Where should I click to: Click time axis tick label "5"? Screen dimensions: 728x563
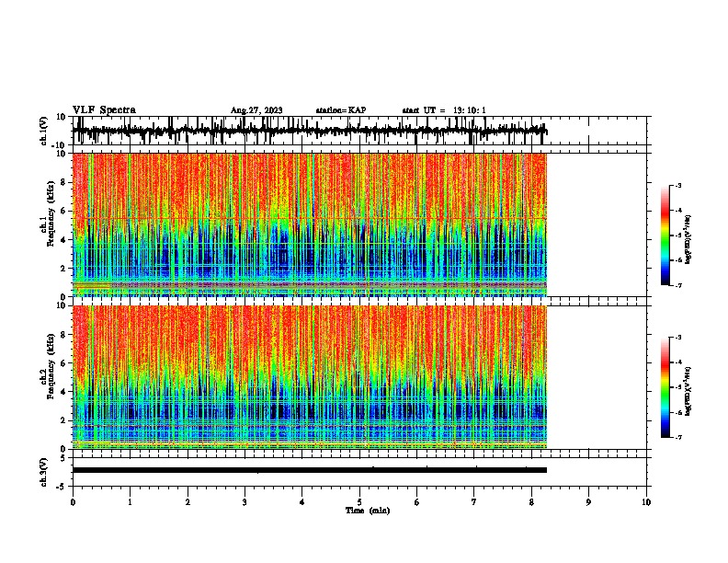359,502
